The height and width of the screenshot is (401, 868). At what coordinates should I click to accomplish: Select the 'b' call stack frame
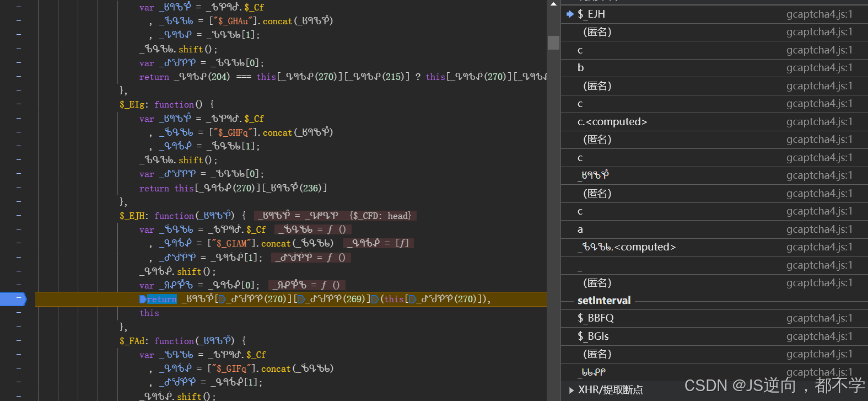click(x=714, y=68)
